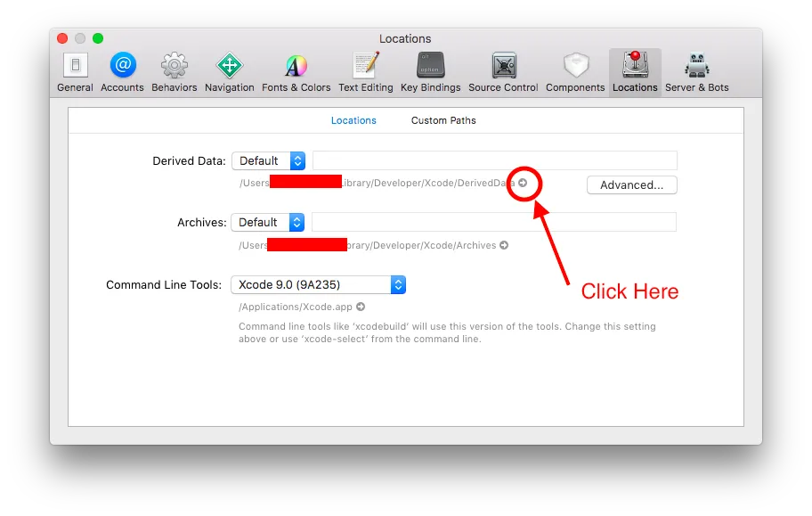
Task: Click the Derived Data path field
Action: coord(494,160)
